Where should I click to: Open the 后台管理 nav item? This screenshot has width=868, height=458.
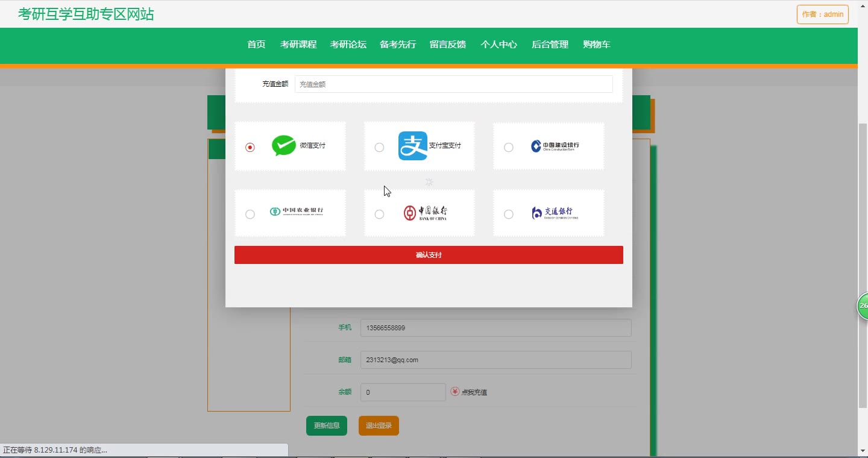(550, 45)
